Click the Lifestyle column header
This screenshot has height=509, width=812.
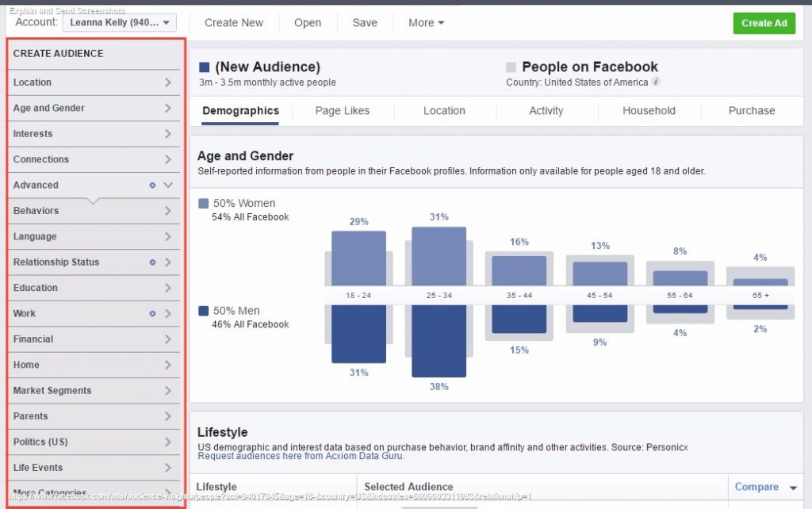pos(216,487)
